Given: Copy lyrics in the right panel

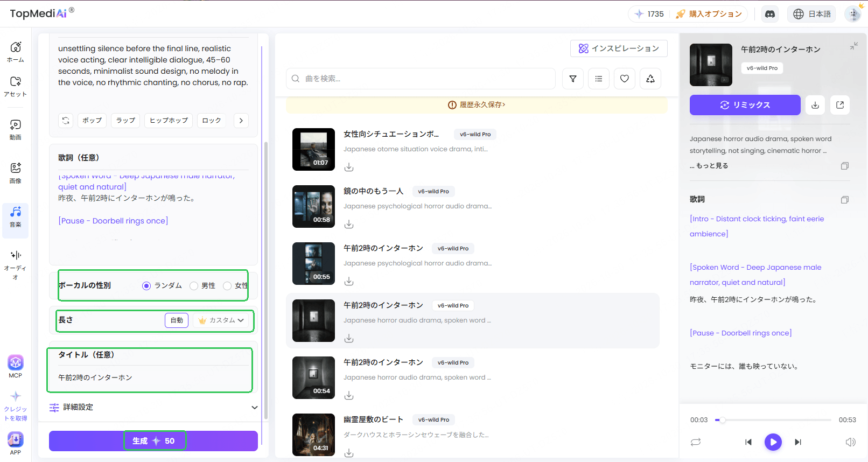Looking at the screenshot, I should point(845,200).
